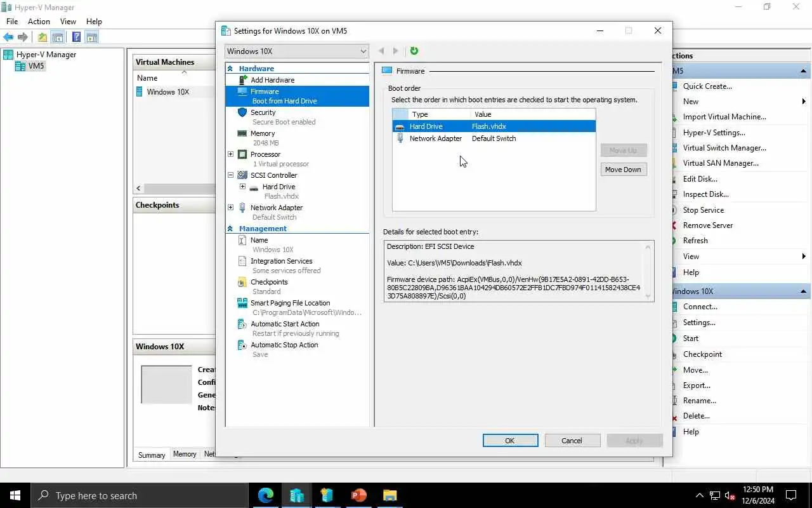Click Hyper-V Settings action
Screen dimensions: 812x508
tap(714, 133)
